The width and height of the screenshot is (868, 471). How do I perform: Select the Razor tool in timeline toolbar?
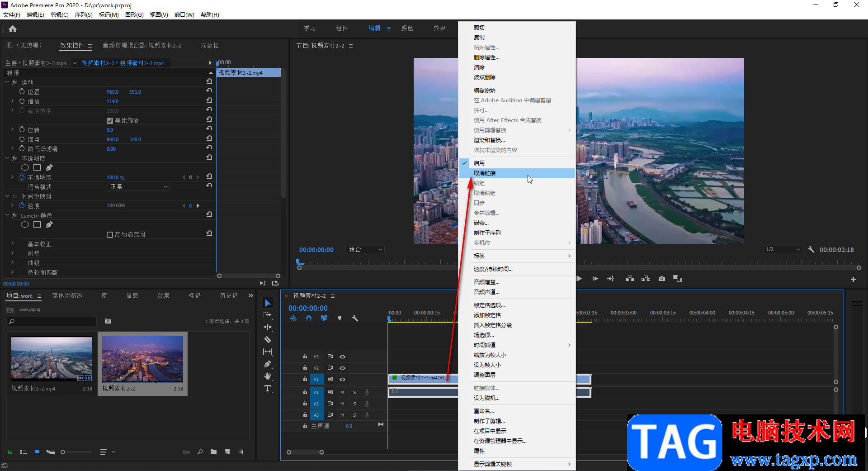268,339
